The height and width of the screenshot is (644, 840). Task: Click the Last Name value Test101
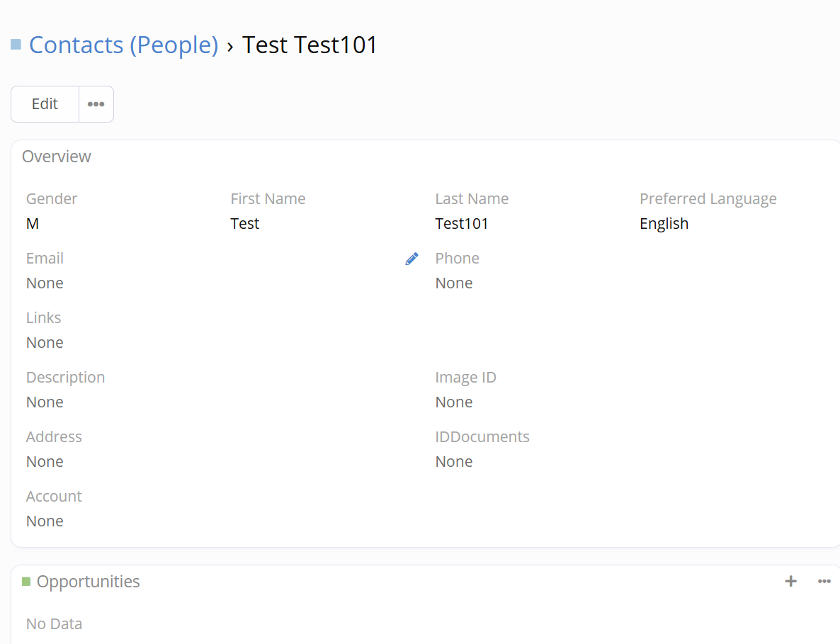[x=462, y=224]
